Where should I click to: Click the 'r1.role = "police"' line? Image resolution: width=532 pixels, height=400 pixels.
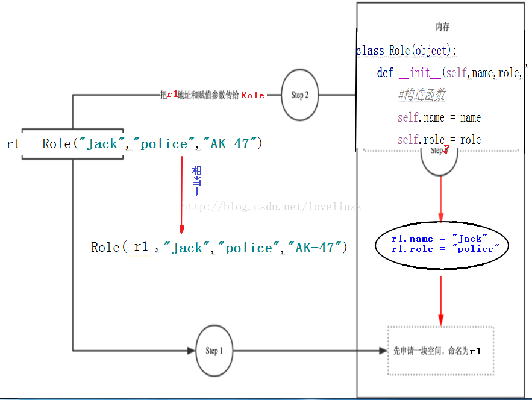[445, 249]
